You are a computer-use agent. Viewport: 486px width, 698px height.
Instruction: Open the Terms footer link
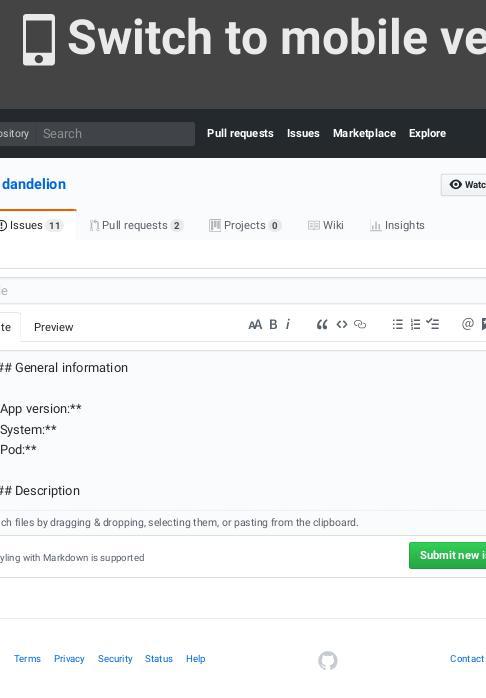[x=27, y=659]
